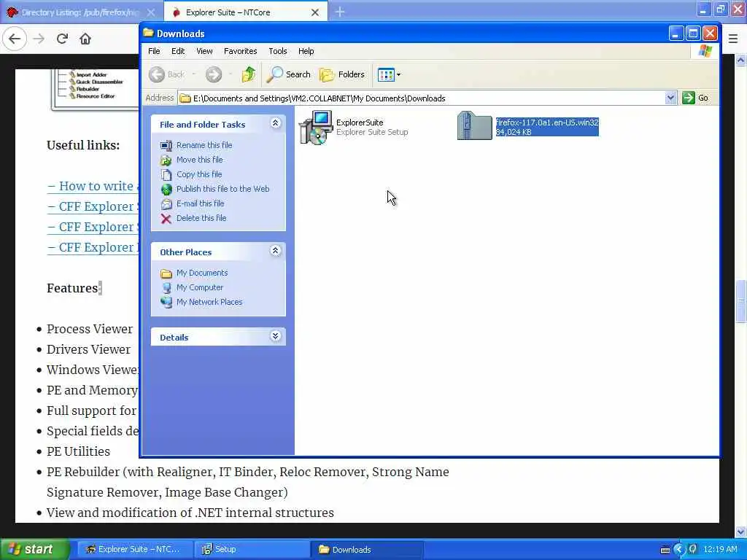
Task: Click the address bar path field
Action: click(422, 98)
